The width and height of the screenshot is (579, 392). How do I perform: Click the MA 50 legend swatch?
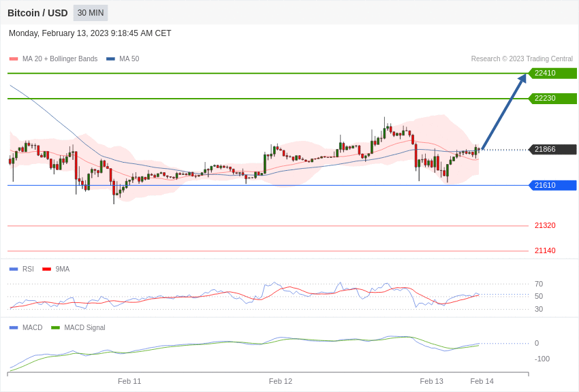click(110, 59)
